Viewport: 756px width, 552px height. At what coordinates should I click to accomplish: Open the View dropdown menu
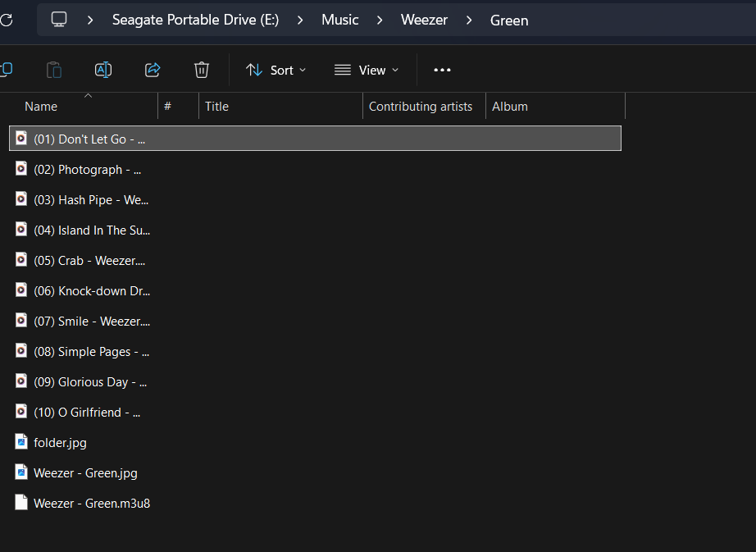click(367, 71)
